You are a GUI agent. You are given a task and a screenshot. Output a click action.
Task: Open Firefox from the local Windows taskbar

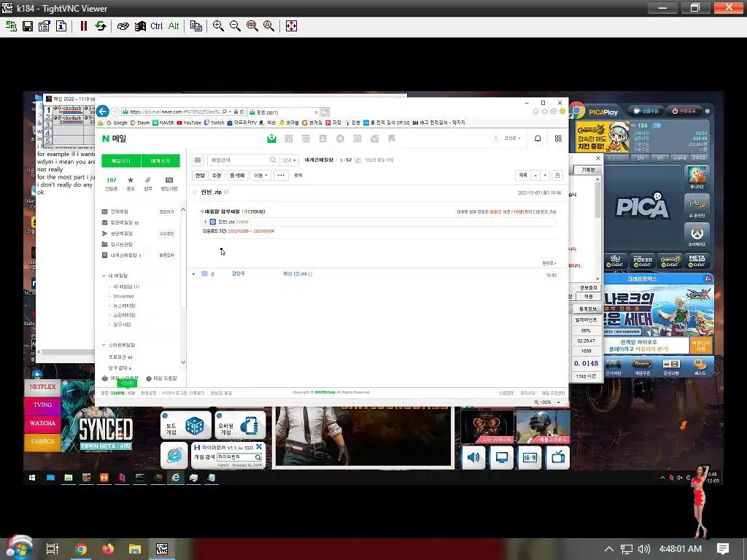click(x=108, y=549)
